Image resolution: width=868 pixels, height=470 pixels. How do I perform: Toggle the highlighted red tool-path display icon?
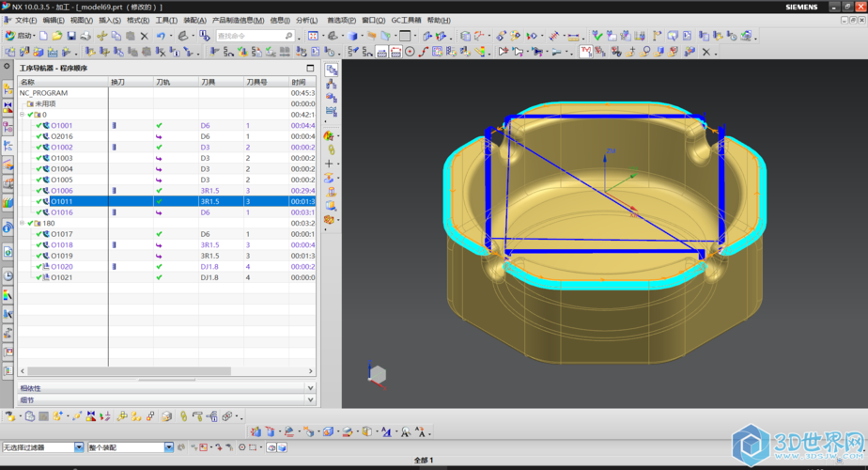click(x=585, y=52)
